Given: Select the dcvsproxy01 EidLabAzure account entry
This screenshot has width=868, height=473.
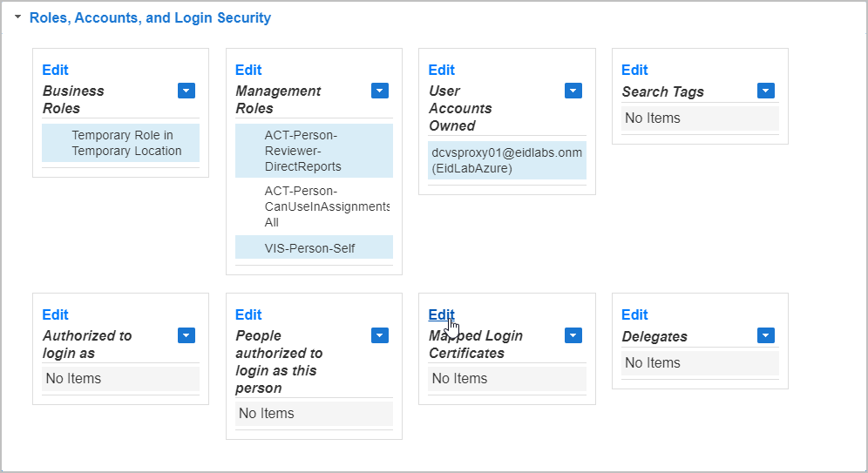Looking at the screenshot, I should point(506,160).
